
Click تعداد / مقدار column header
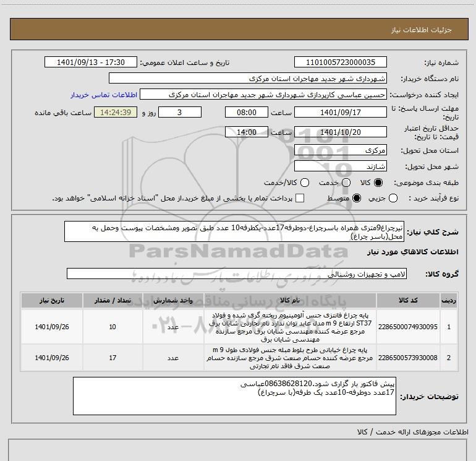click(x=113, y=300)
